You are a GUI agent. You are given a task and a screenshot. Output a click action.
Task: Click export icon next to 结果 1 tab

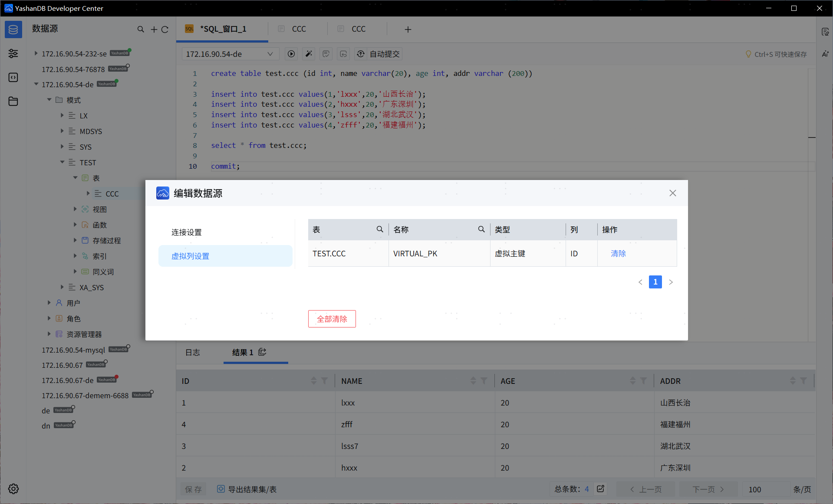click(x=262, y=352)
